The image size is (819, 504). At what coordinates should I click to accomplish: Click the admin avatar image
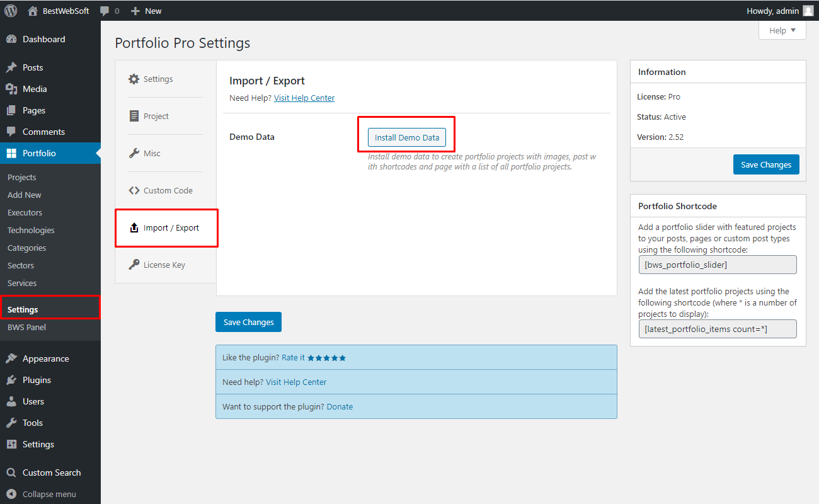pyautogui.click(x=808, y=11)
